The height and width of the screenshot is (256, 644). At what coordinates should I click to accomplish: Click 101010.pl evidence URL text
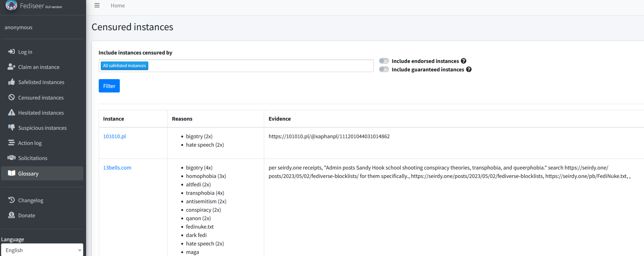click(329, 136)
